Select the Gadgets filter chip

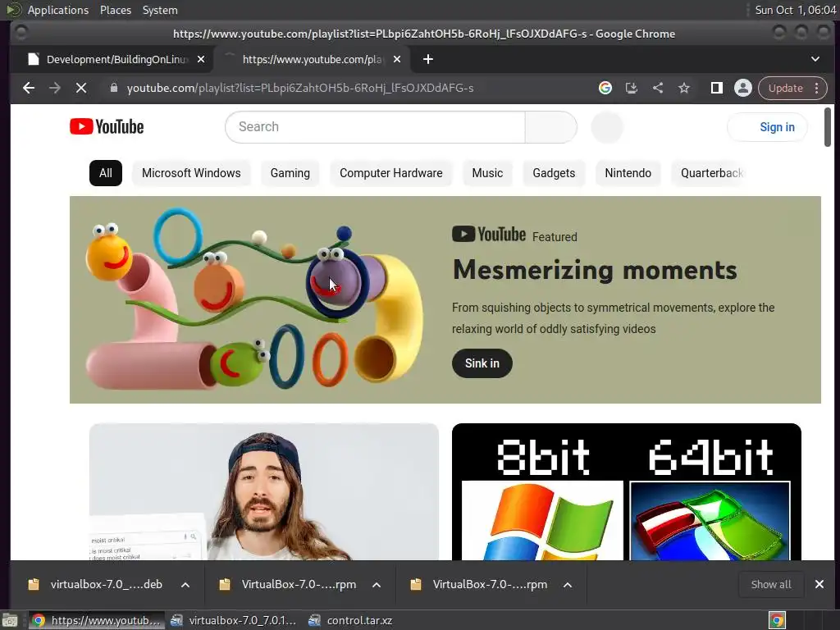(554, 173)
